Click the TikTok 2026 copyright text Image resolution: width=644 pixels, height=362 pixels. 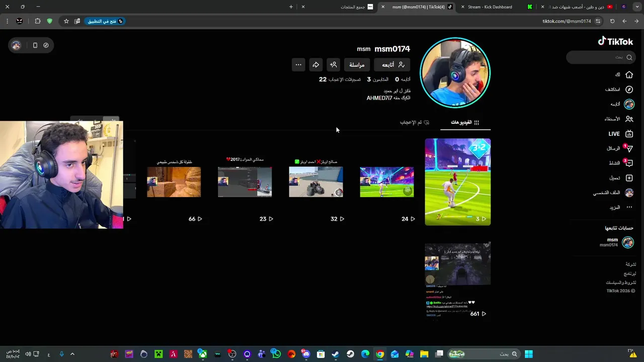[621, 291]
